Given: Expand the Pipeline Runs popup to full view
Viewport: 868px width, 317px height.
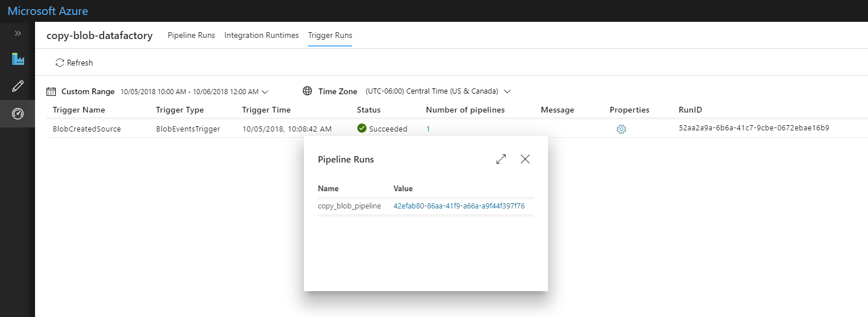Looking at the screenshot, I should (x=501, y=159).
